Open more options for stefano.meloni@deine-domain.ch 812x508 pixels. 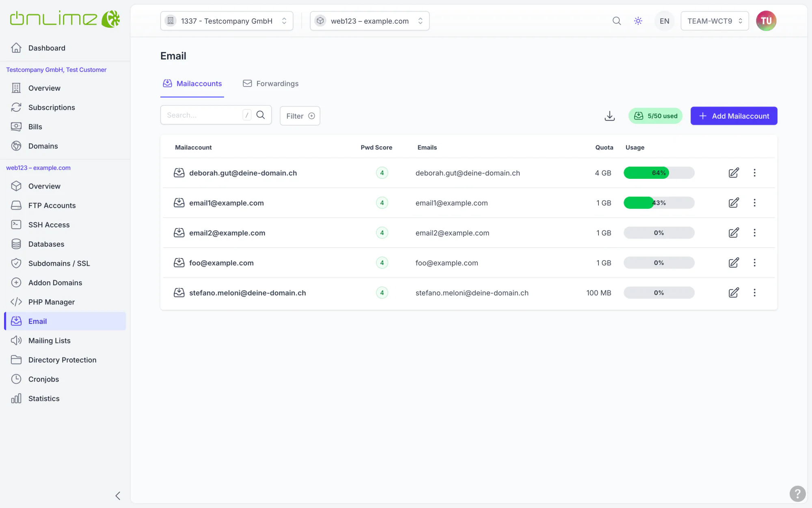754,293
